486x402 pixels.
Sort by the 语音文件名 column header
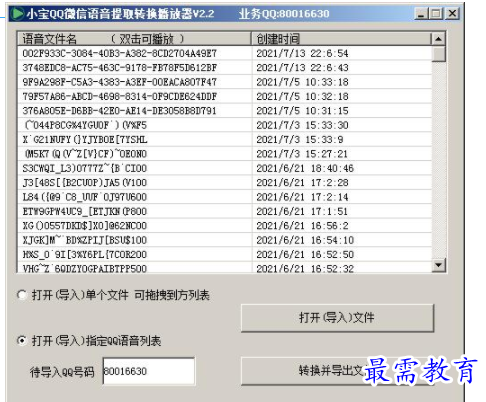coord(134,39)
